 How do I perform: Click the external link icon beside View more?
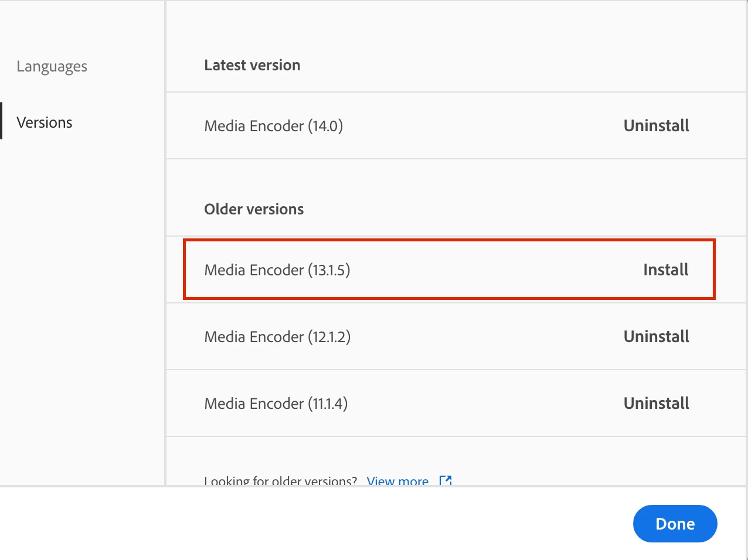click(x=446, y=480)
